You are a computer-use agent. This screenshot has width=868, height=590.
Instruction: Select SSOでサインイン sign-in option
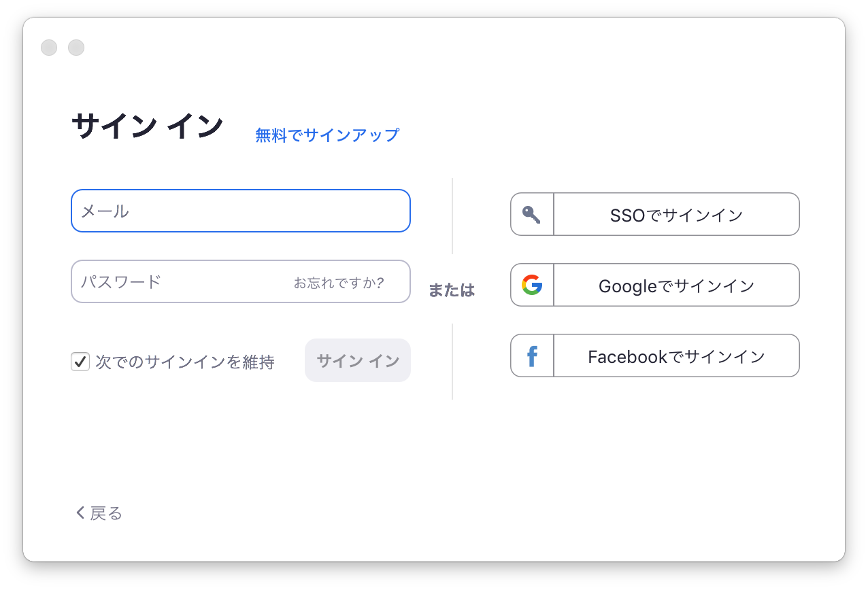(x=675, y=214)
